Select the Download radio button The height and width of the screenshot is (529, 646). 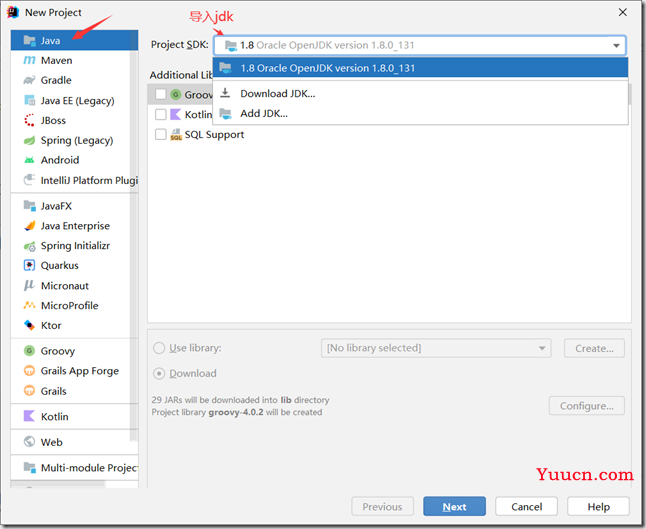tap(159, 373)
